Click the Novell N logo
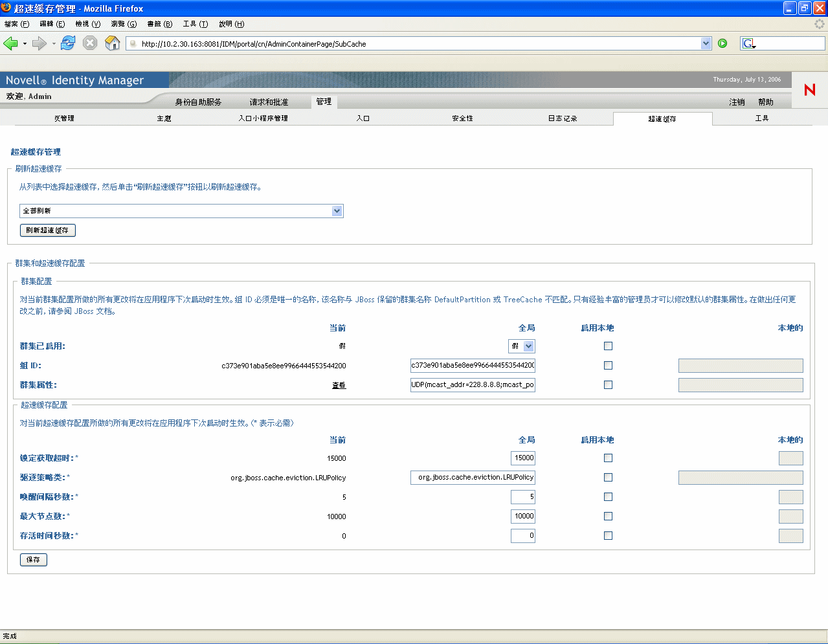 (809, 90)
